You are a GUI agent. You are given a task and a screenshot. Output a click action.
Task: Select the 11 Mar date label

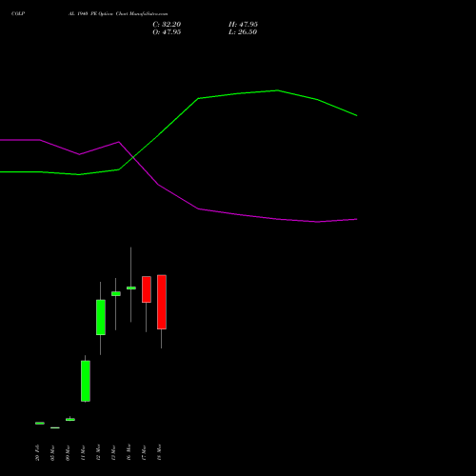point(83,453)
